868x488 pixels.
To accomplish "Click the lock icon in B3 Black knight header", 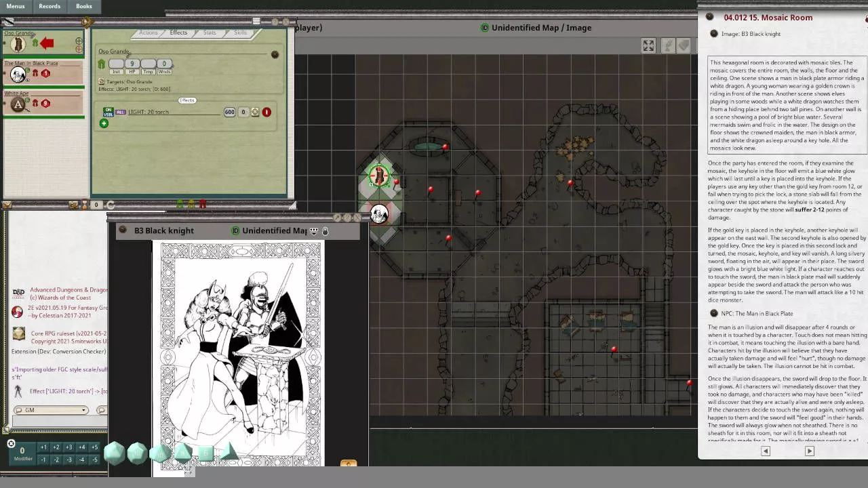I will click(x=325, y=231).
